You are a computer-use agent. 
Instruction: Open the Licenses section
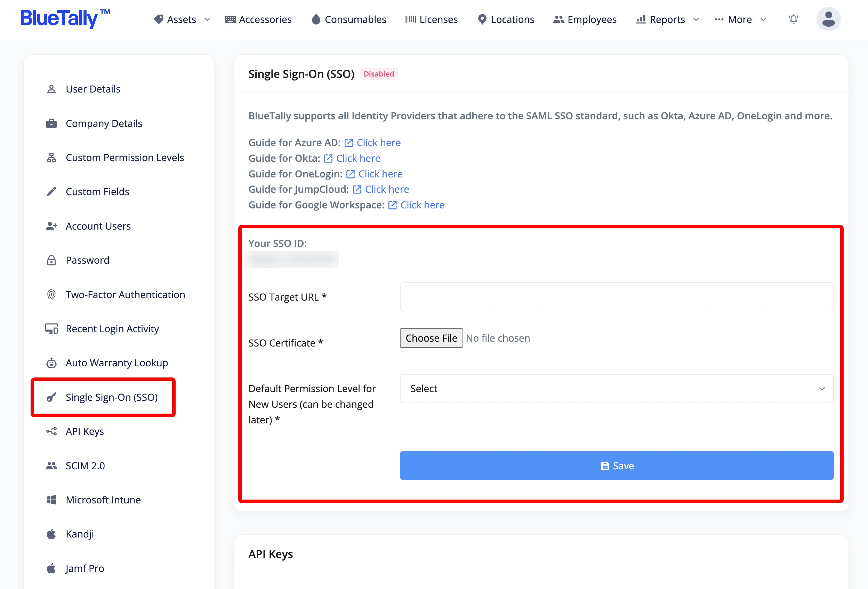(x=431, y=19)
